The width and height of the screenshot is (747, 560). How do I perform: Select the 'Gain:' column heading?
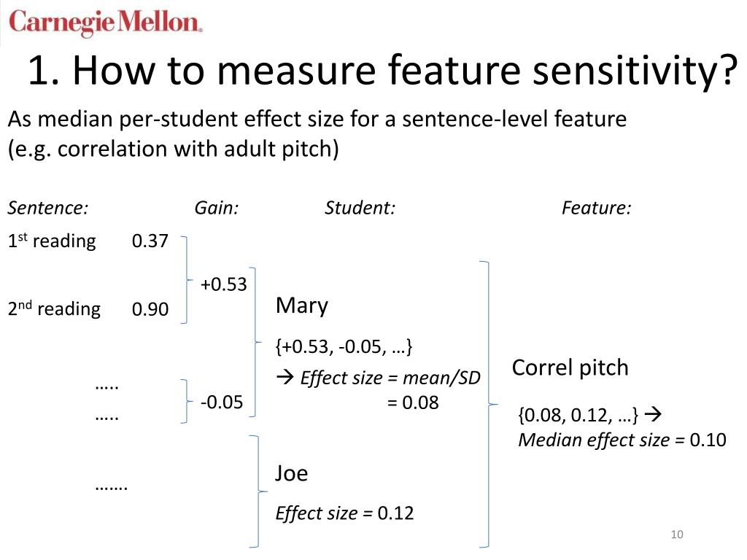coord(216,208)
